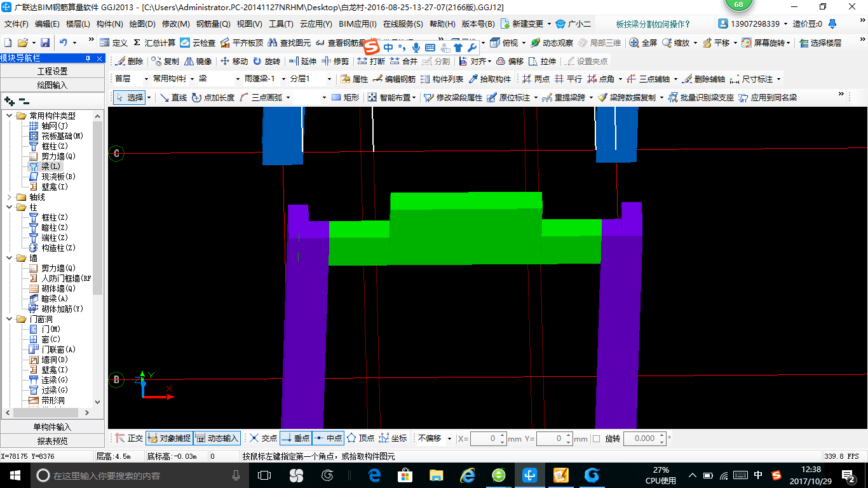Select 现浇板(B) in the component tree
This screenshot has width=868, height=488.
click(58, 177)
